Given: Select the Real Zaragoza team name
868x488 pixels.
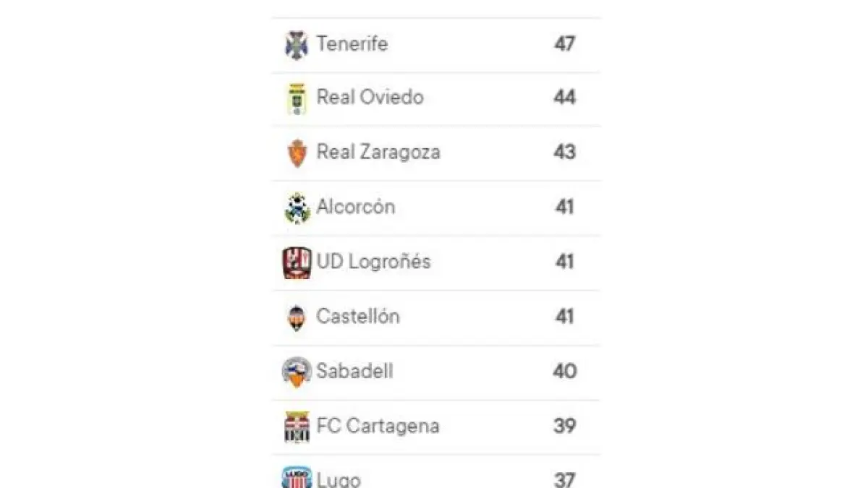Looking at the screenshot, I should tap(378, 153).
